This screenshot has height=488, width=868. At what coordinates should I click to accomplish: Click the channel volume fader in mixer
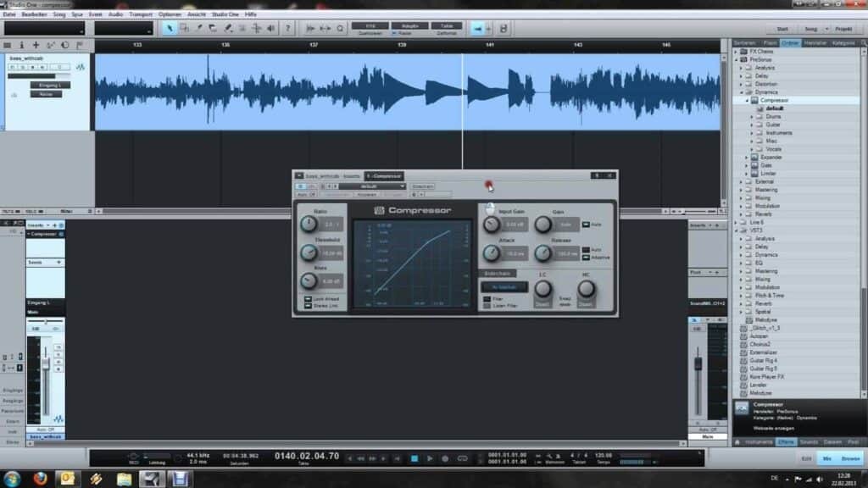pyautogui.click(x=46, y=363)
